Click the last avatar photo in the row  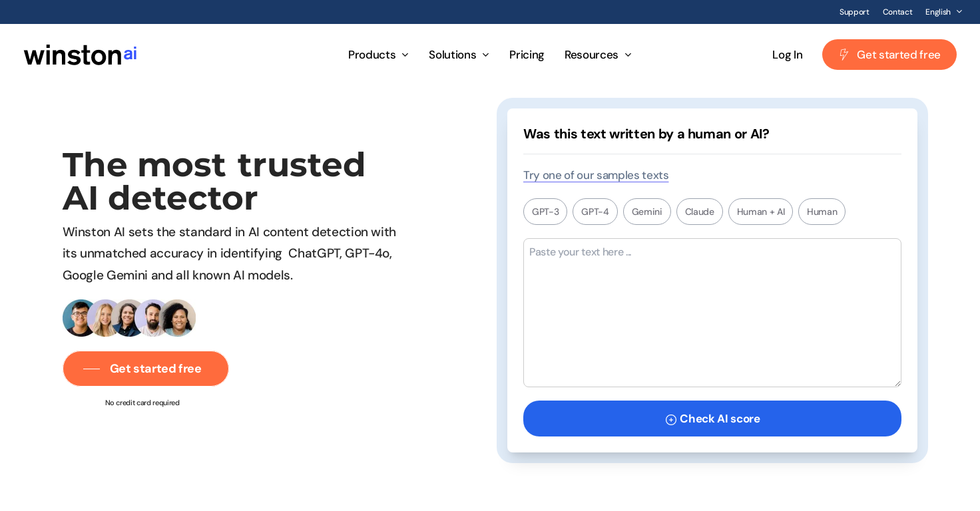tap(178, 318)
